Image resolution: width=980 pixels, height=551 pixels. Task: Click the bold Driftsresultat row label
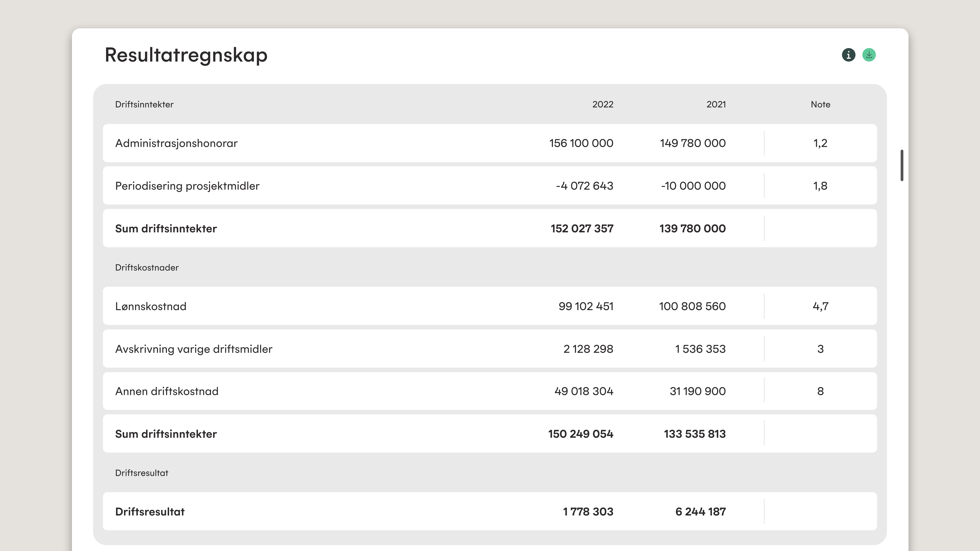point(150,511)
